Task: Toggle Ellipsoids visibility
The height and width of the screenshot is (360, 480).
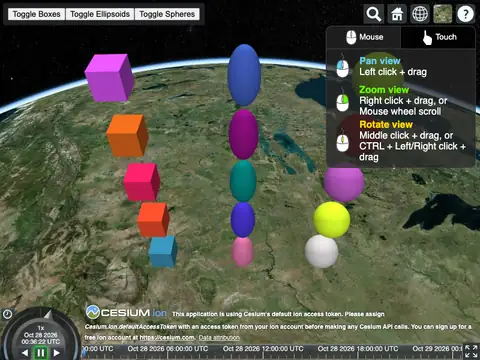Action: [100, 14]
